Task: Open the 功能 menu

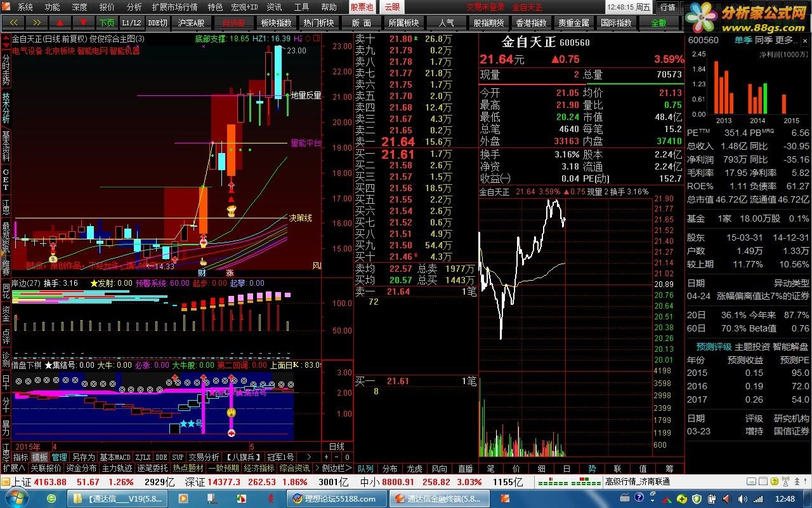Action: pyautogui.click(x=53, y=7)
